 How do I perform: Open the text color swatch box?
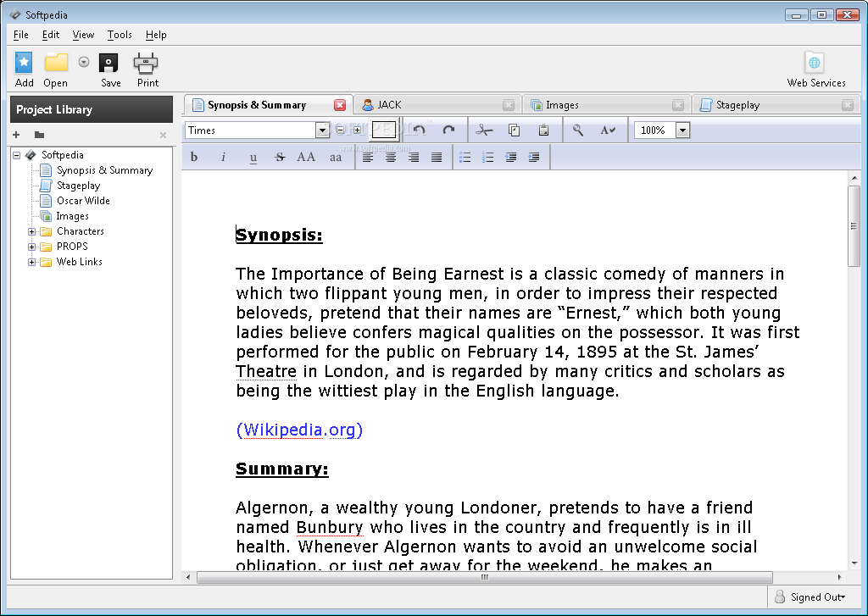(384, 130)
